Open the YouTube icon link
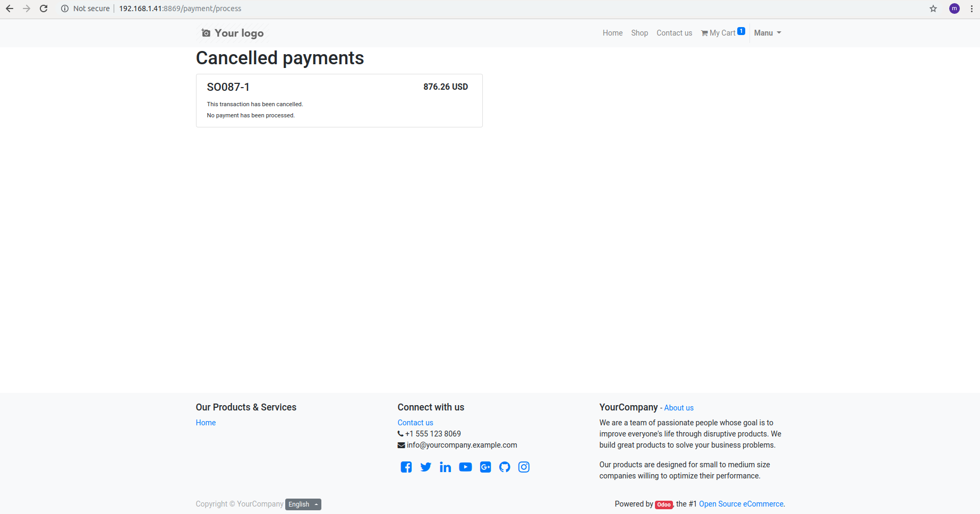This screenshot has width=980, height=514. 465,467
